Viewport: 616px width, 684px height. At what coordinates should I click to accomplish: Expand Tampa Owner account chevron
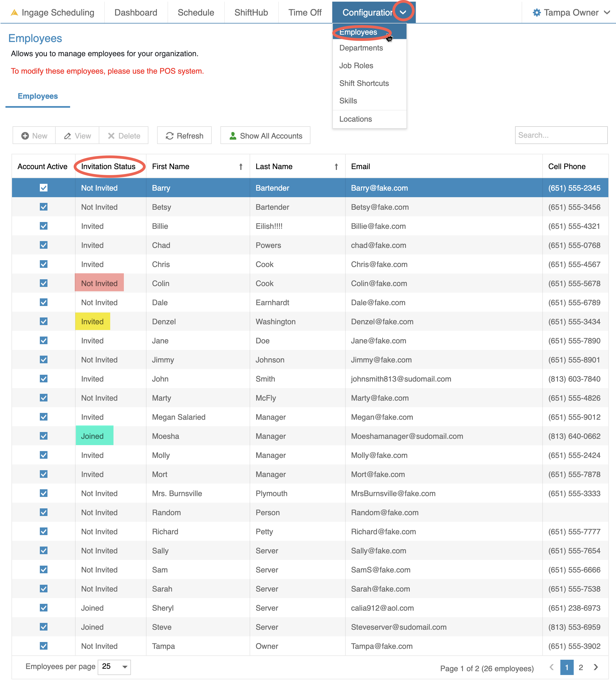tap(607, 12)
